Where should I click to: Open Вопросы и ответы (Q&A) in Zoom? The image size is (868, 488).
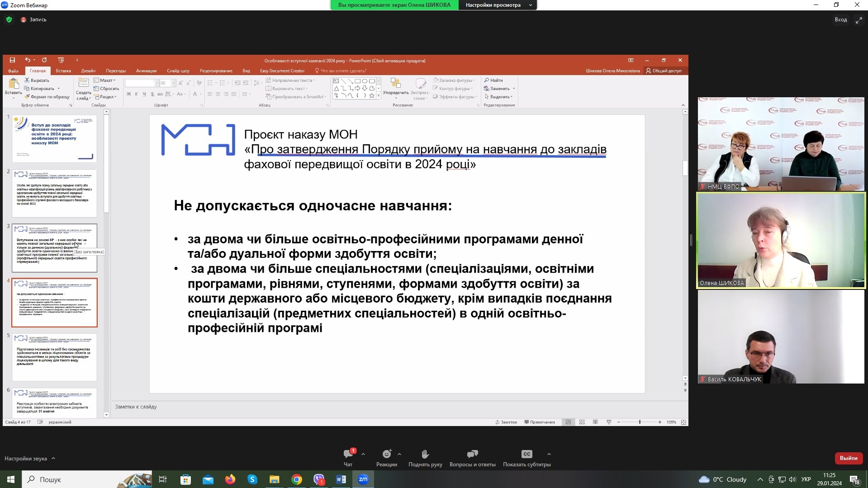pyautogui.click(x=473, y=458)
